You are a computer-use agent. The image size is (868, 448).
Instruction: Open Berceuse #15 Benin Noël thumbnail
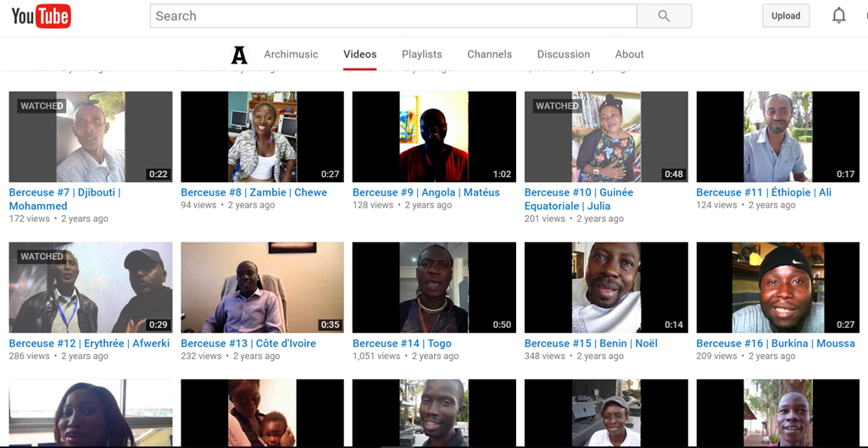click(606, 288)
